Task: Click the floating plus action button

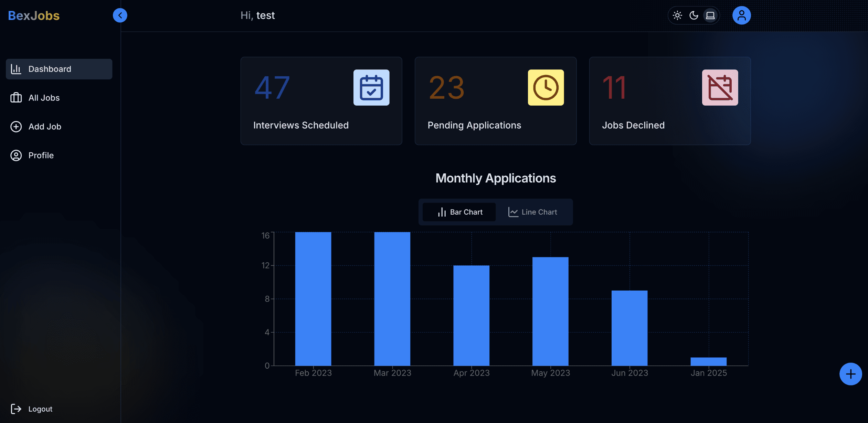Action: (x=850, y=374)
